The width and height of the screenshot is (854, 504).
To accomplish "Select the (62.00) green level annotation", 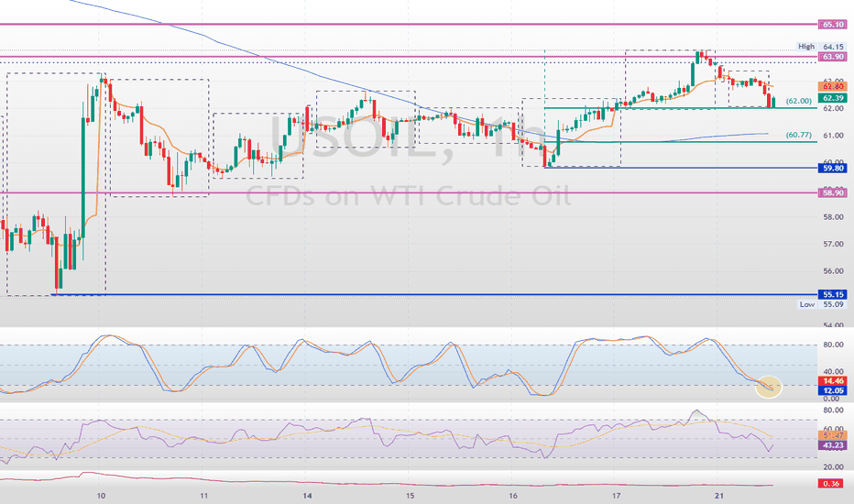I will point(798,101).
